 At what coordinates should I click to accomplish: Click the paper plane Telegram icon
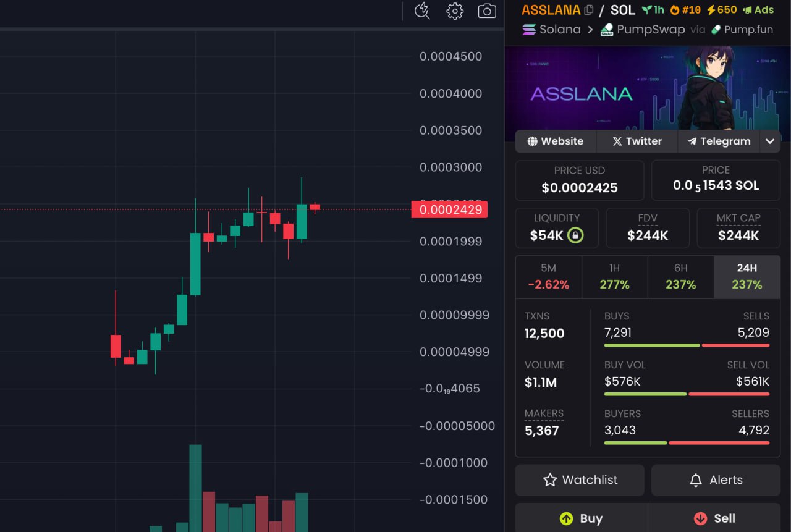(692, 141)
